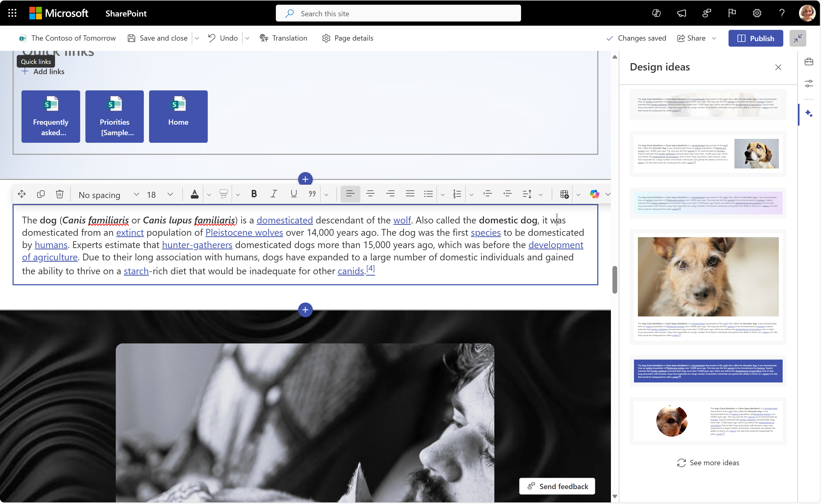821x504 pixels.
Task: Select the Italic formatting icon
Action: point(273,194)
